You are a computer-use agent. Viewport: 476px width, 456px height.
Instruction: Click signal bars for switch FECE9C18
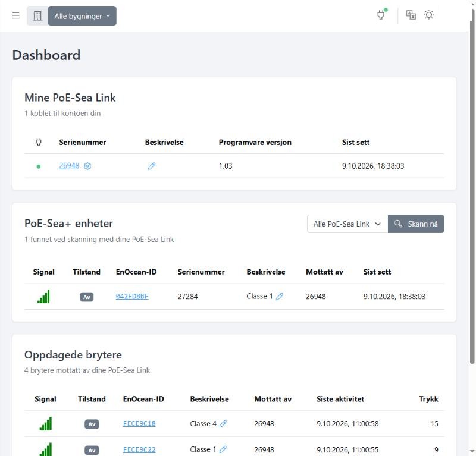tap(46, 423)
